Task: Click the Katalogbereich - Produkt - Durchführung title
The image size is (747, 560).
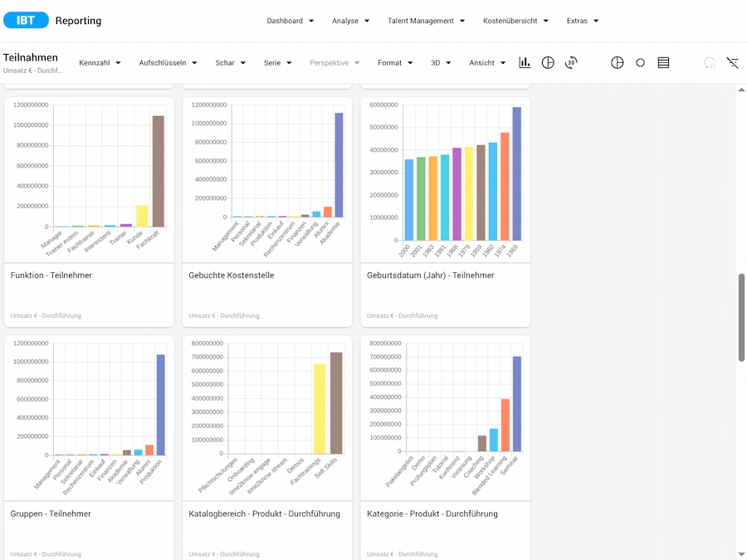Action: coord(265,514)
